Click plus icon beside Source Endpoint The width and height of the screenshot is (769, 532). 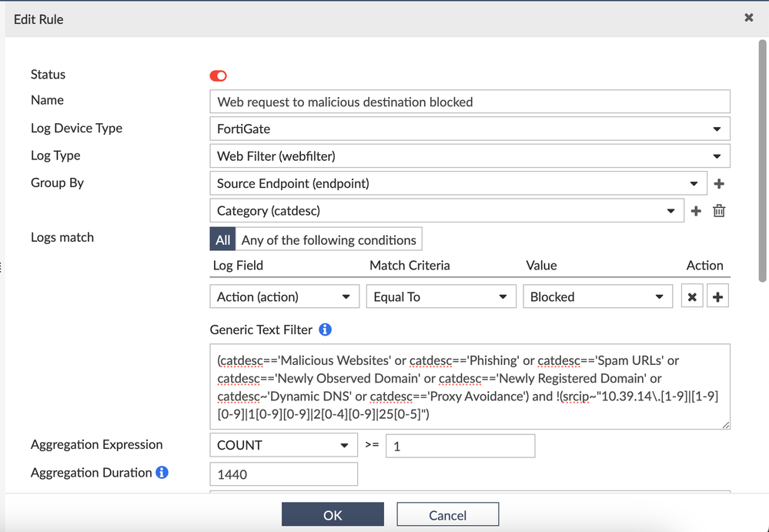[x=719, y=184]
